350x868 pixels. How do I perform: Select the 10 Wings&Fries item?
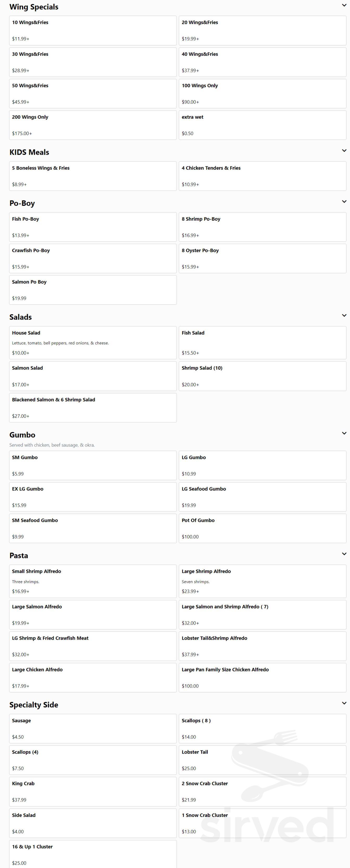point(93,30)
